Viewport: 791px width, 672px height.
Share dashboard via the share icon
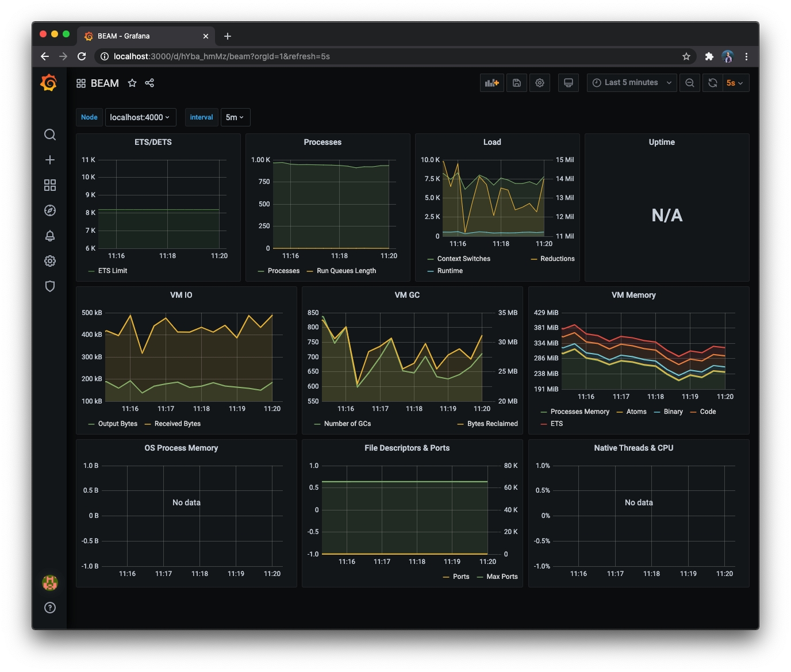(149, 83)
